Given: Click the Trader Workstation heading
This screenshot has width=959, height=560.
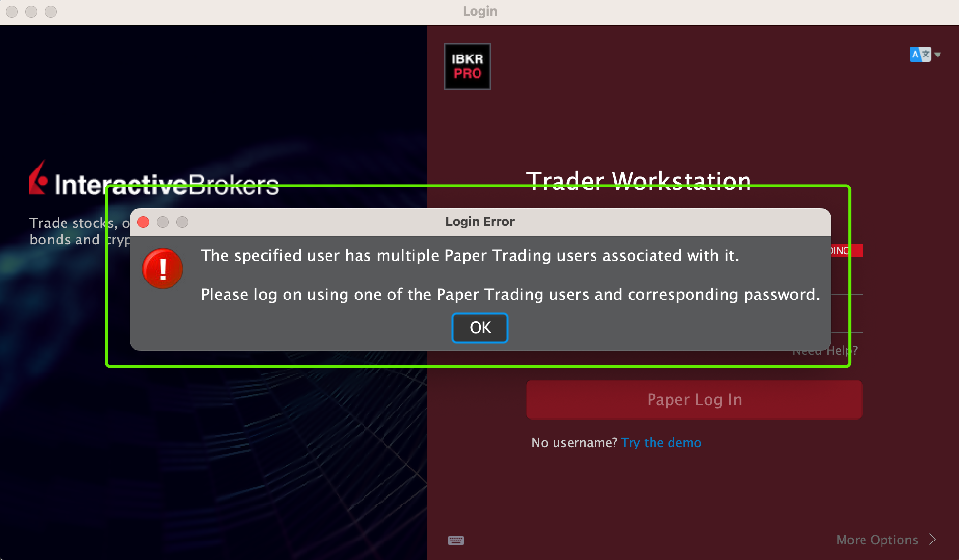Looking at the screenshot, I should point(638,181).
